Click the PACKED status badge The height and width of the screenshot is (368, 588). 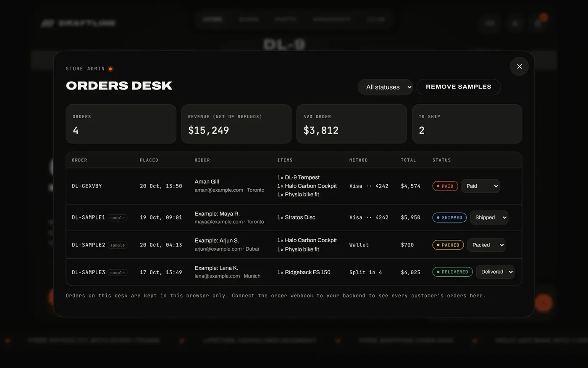tap(448, 245)
